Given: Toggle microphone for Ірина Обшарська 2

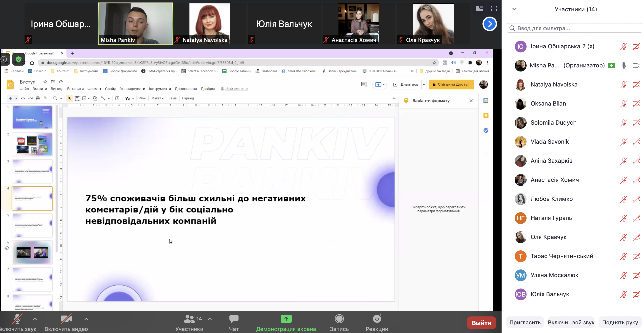Looking at the screenshot, I should click(624, 47).
